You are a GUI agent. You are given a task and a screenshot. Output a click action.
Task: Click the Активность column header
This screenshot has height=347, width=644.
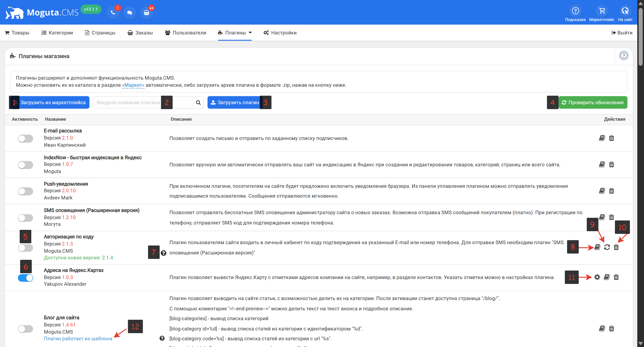25,119
